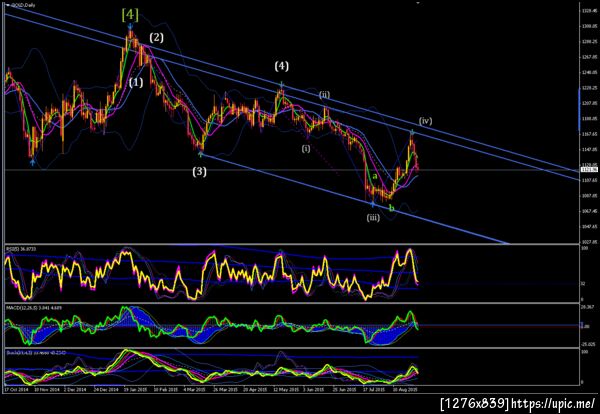Click the (i) sub-wave label
The image size is (600, 414).
click(x=306, y=148)
